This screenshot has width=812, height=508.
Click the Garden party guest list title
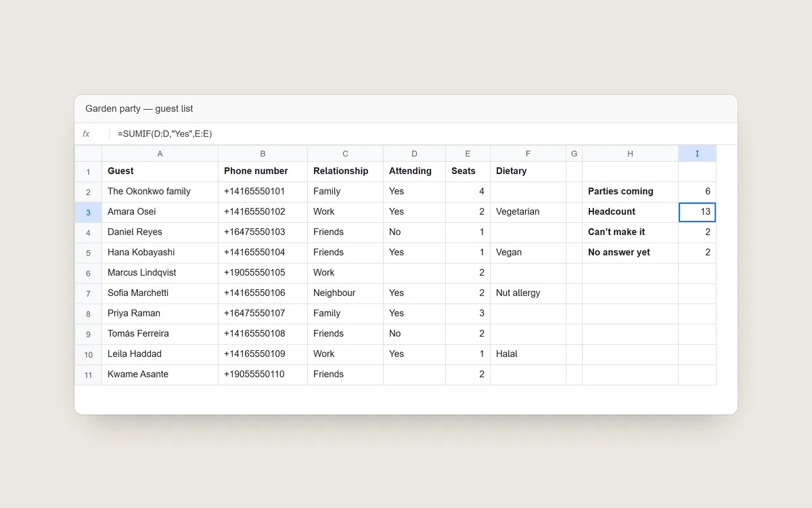pos(139,109)
